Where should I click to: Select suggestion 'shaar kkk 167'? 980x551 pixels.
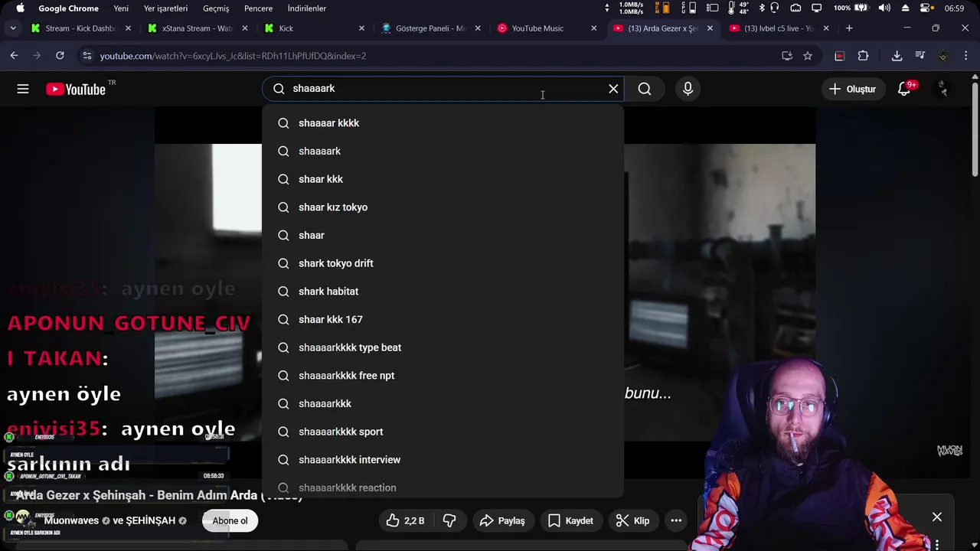coord(443,319)
